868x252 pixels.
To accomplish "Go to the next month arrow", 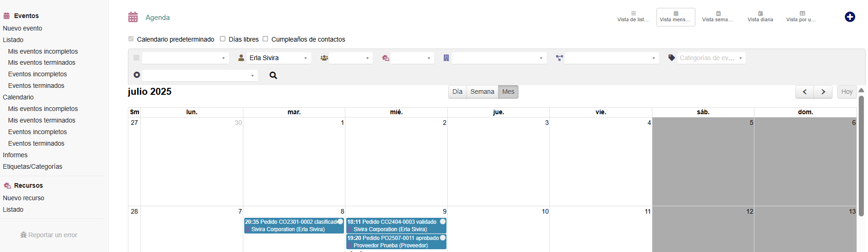I will (x=823, y=92).
